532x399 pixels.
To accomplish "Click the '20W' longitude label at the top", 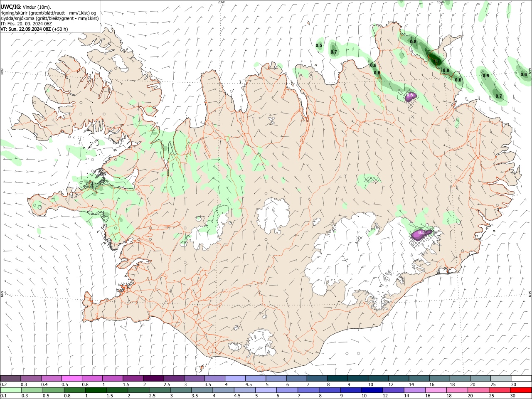I will coord(221,2).
